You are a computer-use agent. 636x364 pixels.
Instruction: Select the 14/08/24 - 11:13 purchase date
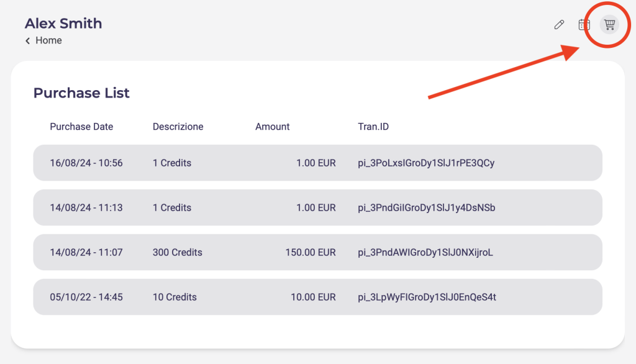[86, 208]
